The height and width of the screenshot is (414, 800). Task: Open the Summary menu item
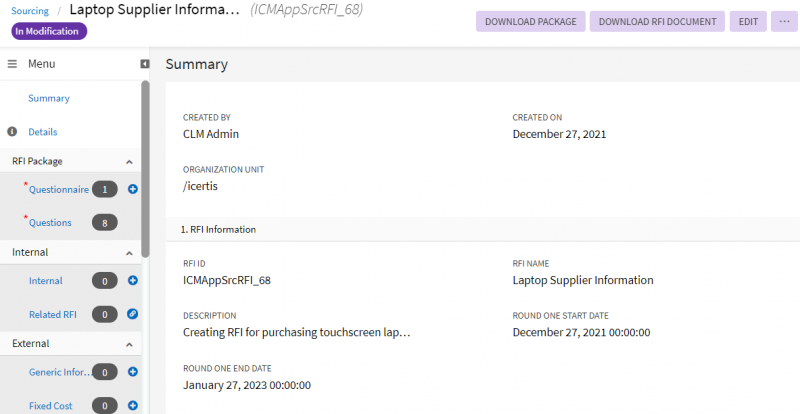coord(49,98)
